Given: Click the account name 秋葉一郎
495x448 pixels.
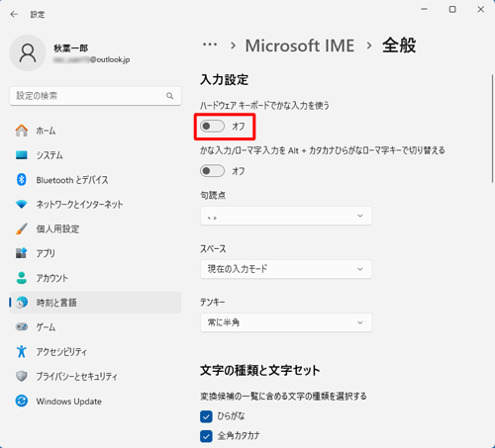Looking at the screenshot, I should (x=70, y=48).
